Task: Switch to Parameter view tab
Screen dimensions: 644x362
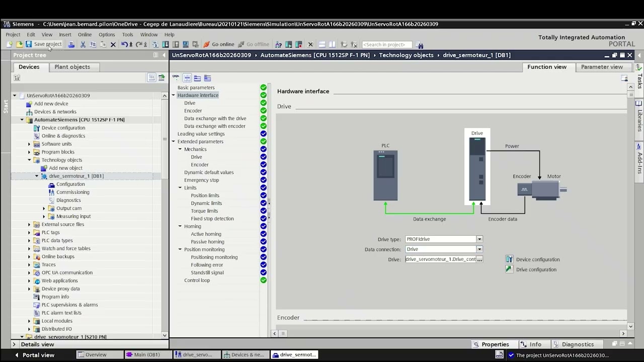Action: coord(602,67)
